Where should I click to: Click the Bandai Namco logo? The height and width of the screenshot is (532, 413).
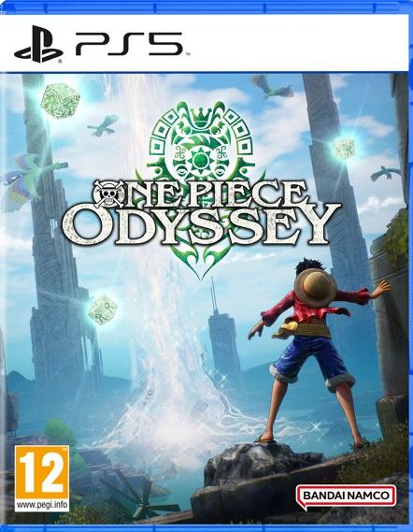point(346,496)
